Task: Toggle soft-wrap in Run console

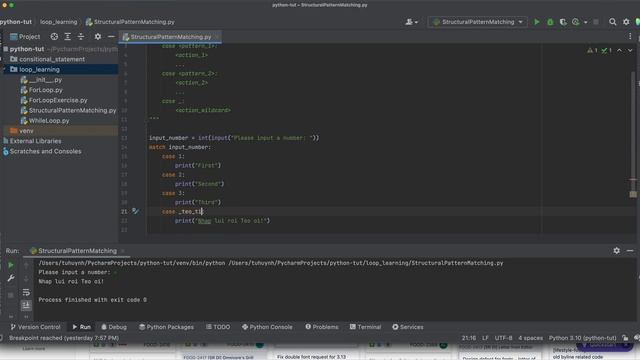Action: [x=26, y=292]
